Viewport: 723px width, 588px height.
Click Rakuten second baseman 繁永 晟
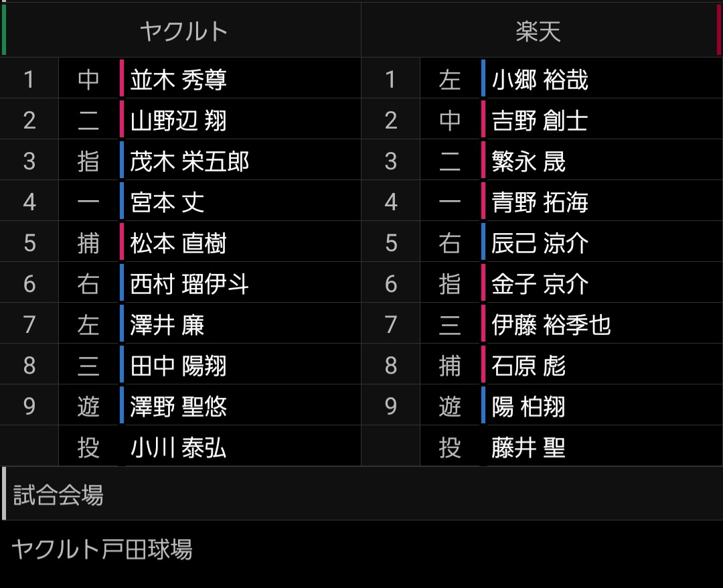(529, 161)
